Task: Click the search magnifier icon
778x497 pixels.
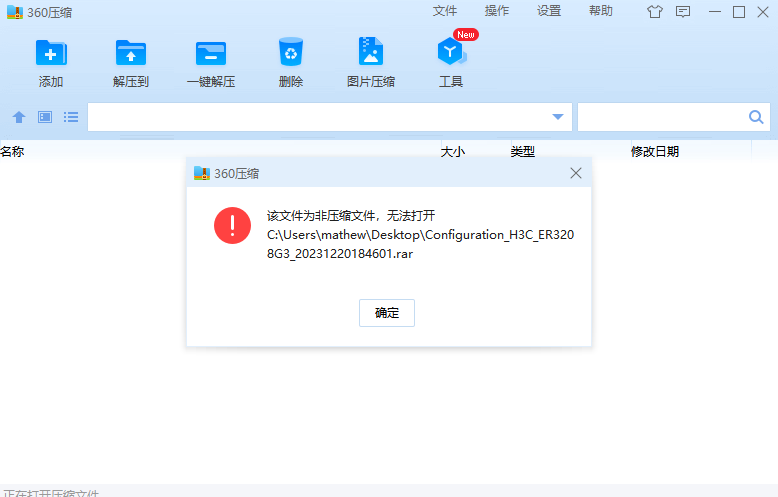Action: click(756, 117)
